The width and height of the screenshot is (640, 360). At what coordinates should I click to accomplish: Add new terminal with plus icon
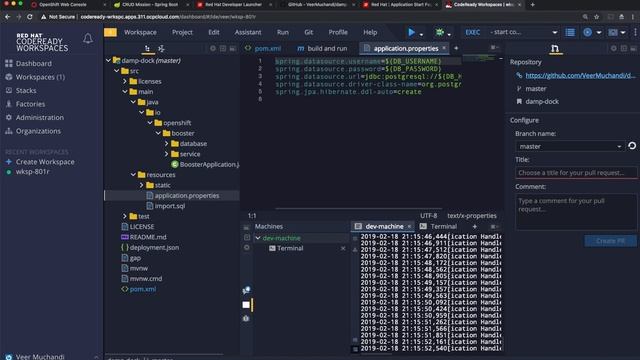pyautogui.click(x=474, y=226)
